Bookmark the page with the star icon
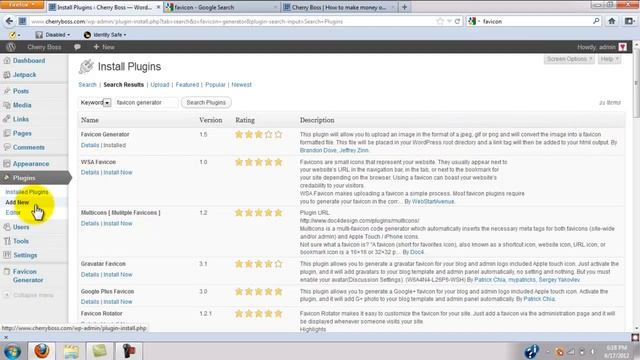Screen dimensions: 640x360 coord(440,21)
